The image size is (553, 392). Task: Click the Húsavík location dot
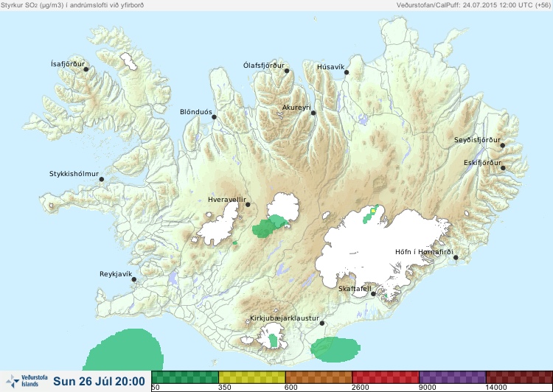coord(347,72)
